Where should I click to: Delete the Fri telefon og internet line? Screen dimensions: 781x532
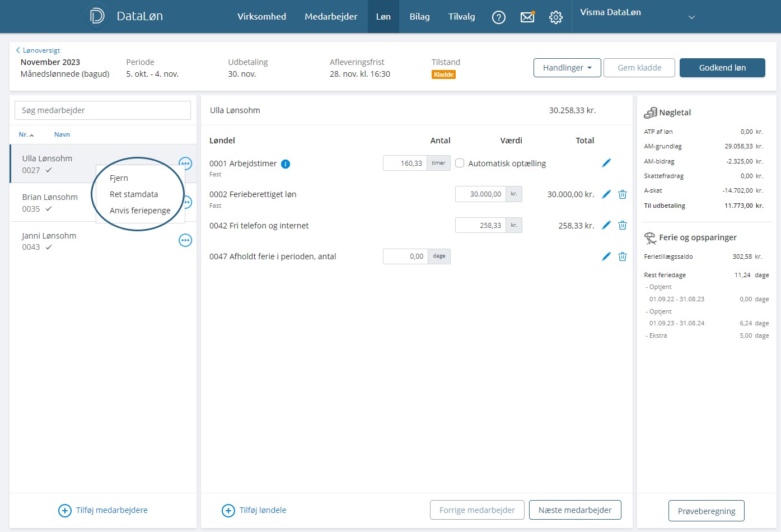[x=622, y=226]
